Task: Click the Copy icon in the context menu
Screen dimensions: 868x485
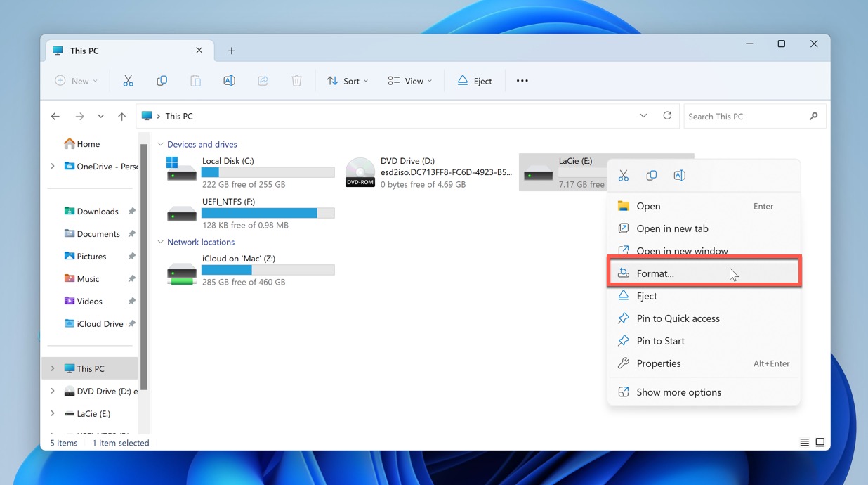Action: pyautogui.click(x=651, y=176)
